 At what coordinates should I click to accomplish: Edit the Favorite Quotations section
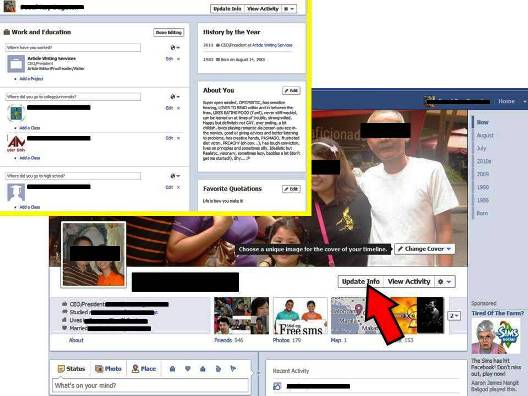[x=291, y=189]
